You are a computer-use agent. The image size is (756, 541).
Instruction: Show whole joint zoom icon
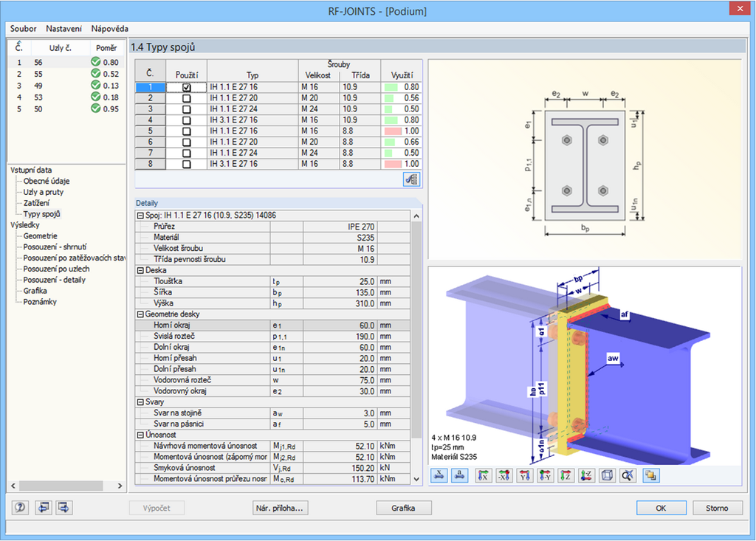click(x=628, y=475)
